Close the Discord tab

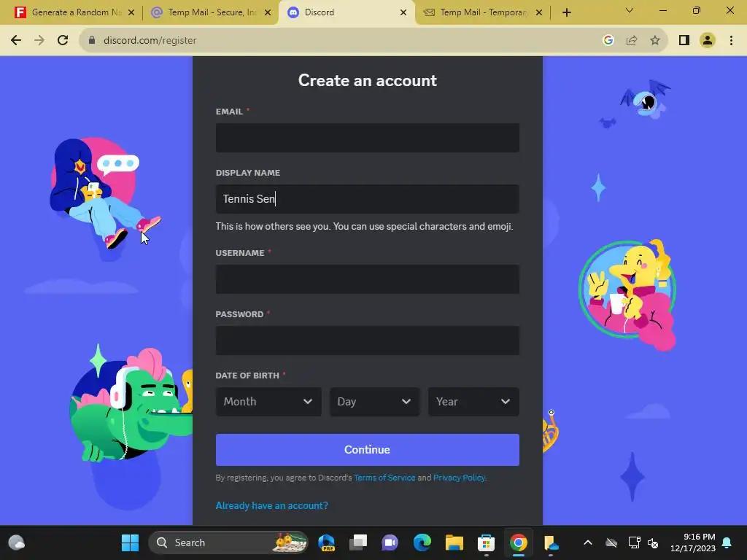(x=403, y=12)
